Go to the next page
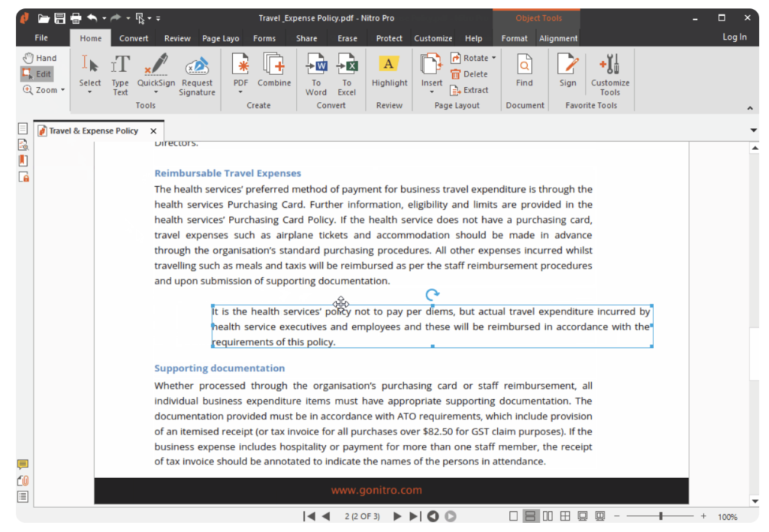 click(x=397, y=516)
